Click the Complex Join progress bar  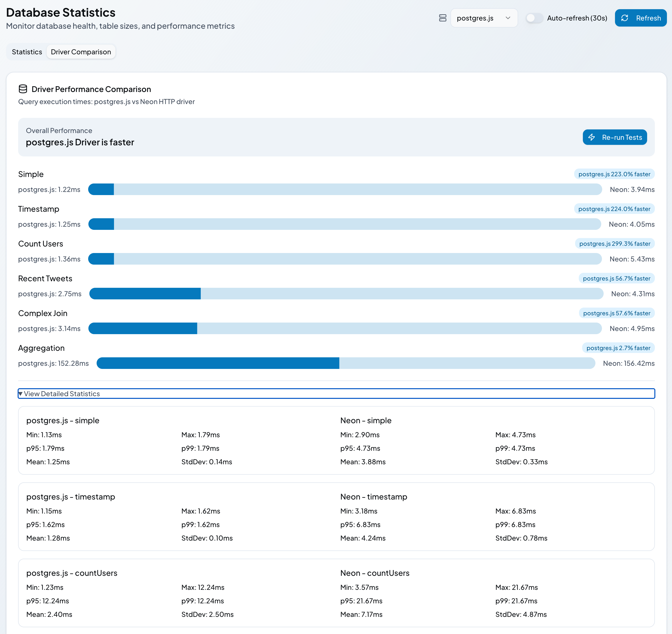click(x=345, y=329)
